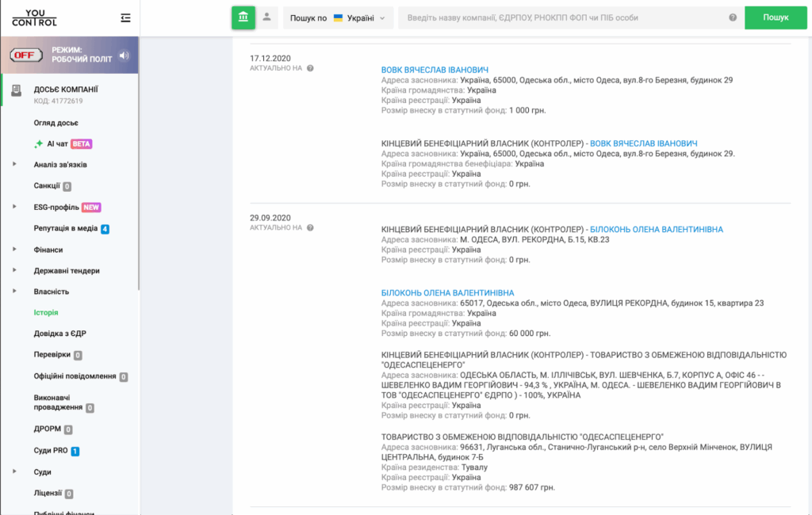Open Довідка з ЄДР page
Image resolution: width=812 pixels, height=515 pixels.
pyautogui.click(x=60, y=334)
